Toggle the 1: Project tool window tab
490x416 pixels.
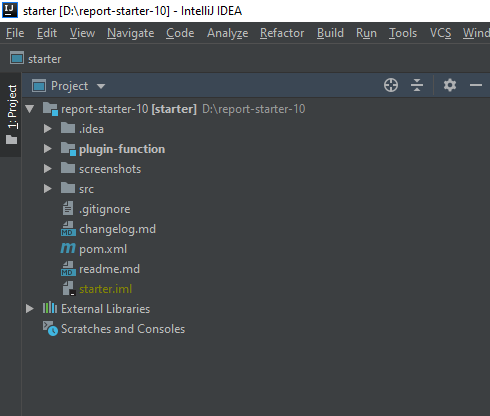point(11,114)
